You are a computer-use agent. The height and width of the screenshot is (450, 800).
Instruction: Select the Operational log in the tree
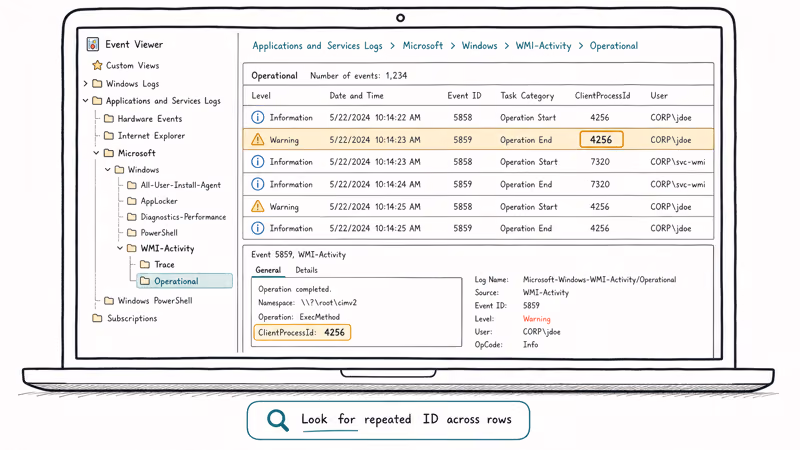click(185, 281)
